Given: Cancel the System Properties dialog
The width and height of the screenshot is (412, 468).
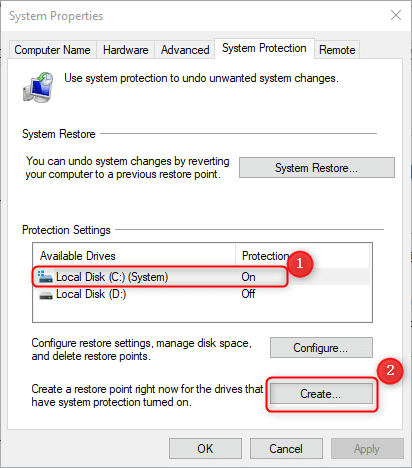Looking at the screenshot, I should coord(286,449).
